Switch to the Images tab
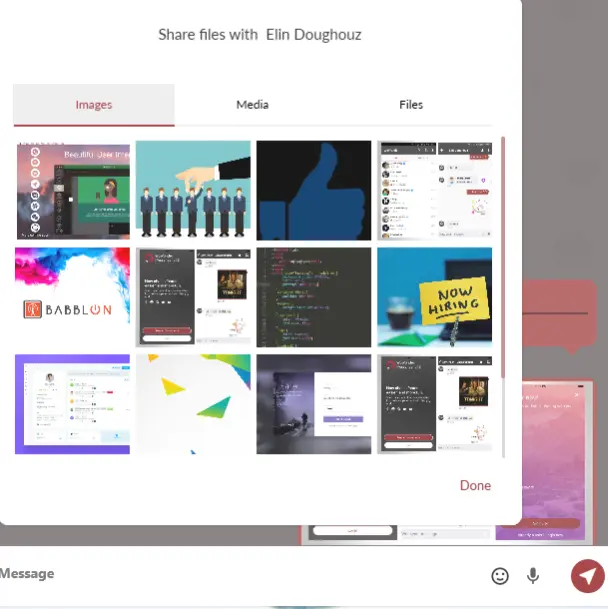608x609 pixels. (94, 104)
